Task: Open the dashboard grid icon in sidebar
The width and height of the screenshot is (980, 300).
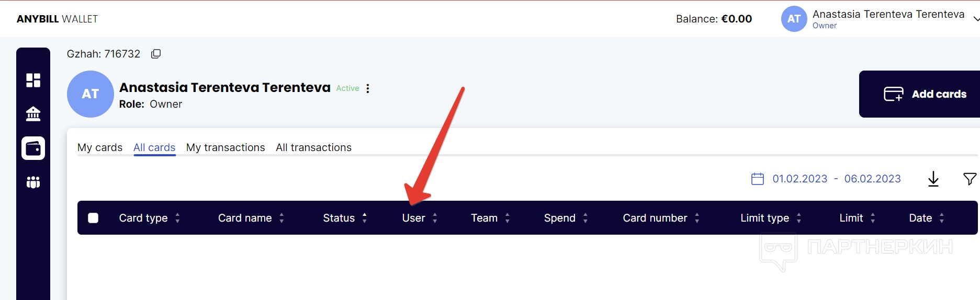Action: tap(33, 80)
